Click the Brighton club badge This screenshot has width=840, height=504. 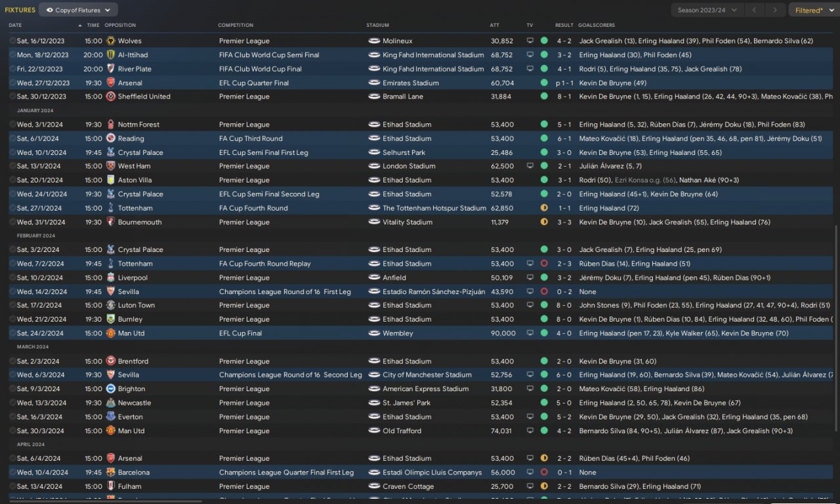coord(111,388)
